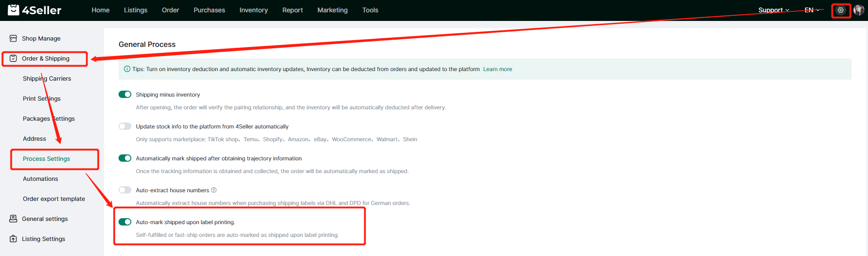Toggle Automatically mark shipped after trajectory switch
This screenshot has height=256, width=868.
pos(125,159)
